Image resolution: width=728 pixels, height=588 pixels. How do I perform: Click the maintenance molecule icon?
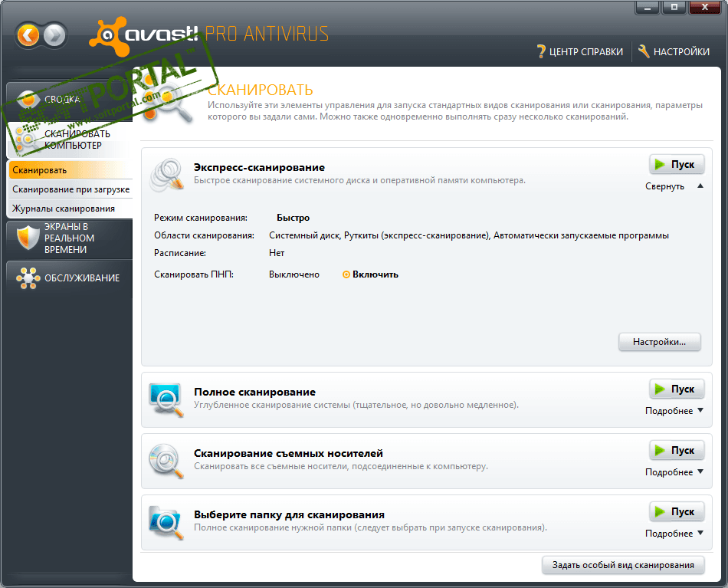click(x=28, y=278)
